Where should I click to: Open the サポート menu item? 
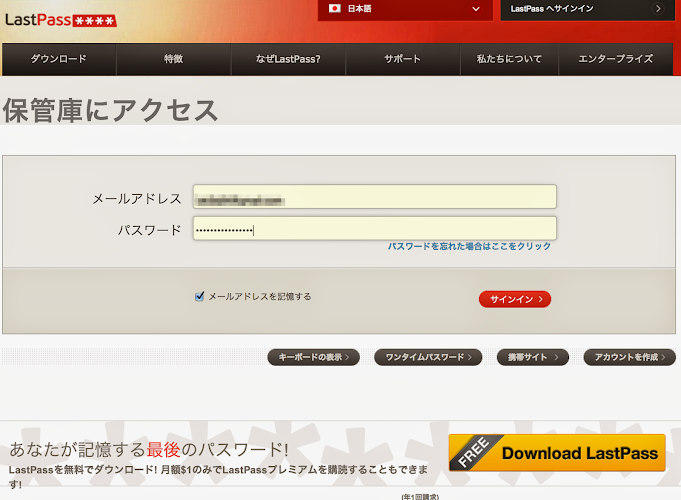(x=402, y=59)
